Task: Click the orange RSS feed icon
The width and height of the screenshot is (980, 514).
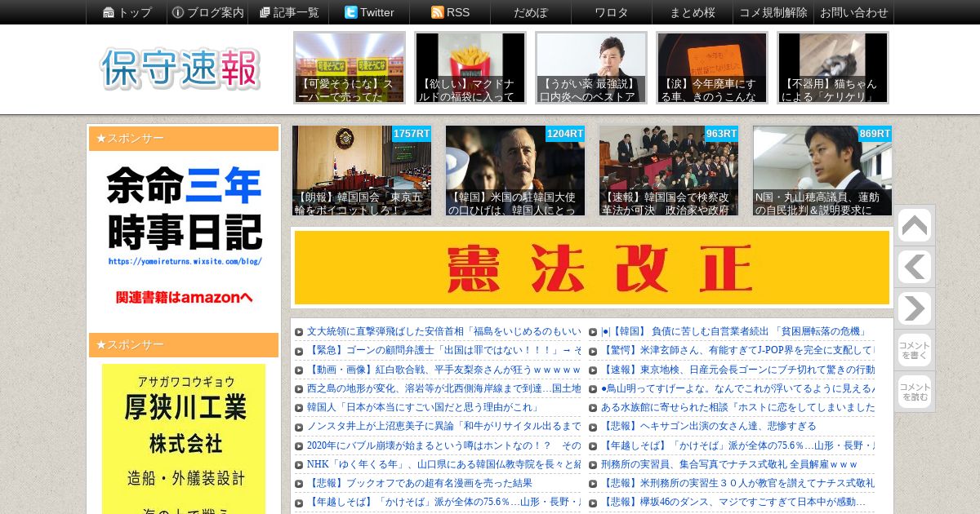Action: point(437,12)
